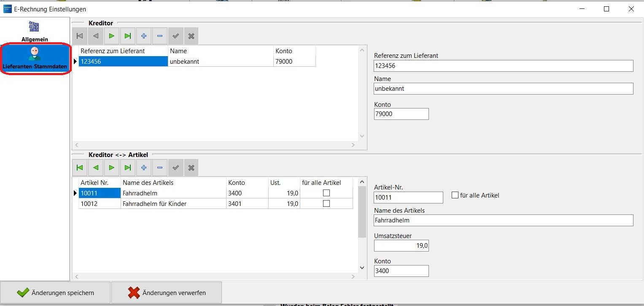The height and width of the screenshot is (306, 644).
Task: Add a new Kreditor record with plus icon
Action: pos(143,36)
